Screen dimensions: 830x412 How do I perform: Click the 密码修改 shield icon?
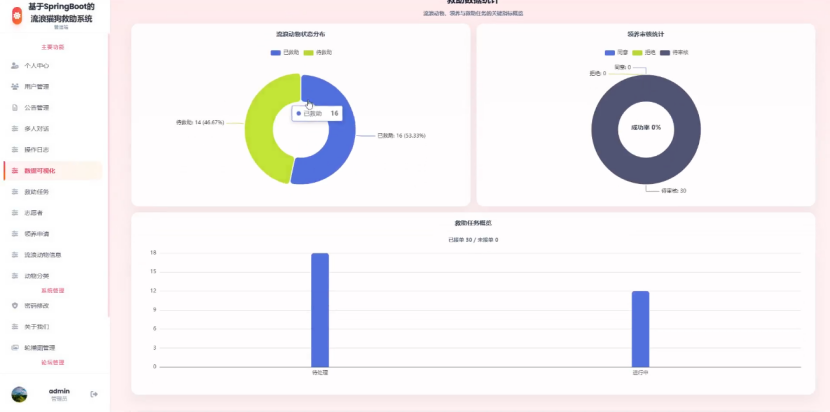click(15, 306)
